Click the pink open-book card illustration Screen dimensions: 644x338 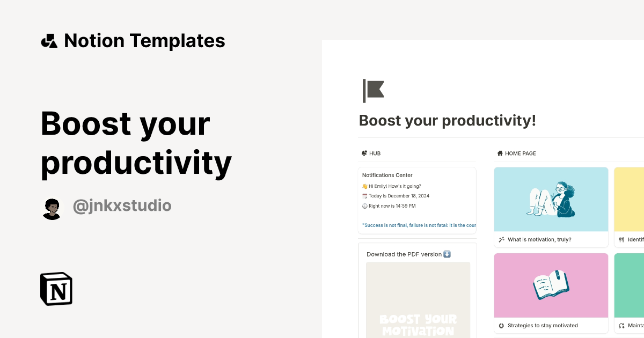pyautogui.click(x=551, y=285)
